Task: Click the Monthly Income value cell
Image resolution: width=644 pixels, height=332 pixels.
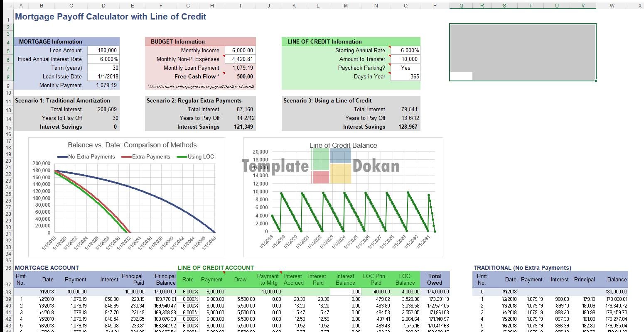Action: (x=240, y=50)
